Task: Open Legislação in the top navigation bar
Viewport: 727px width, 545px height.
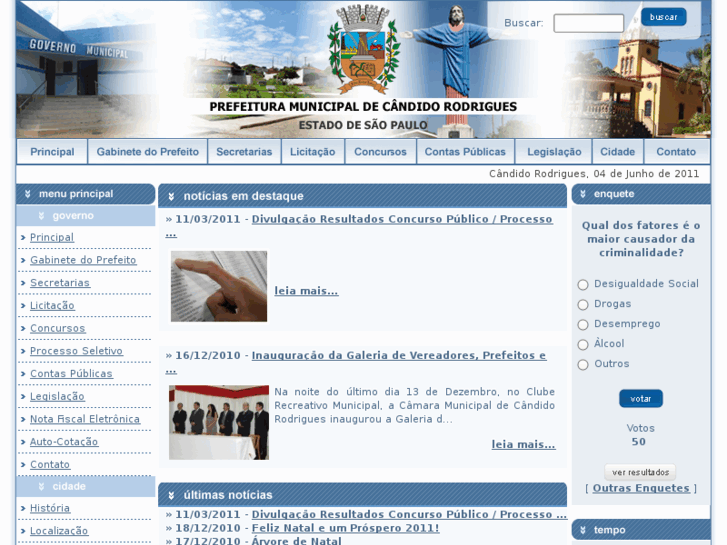Action: pyautogui.click(x=554, y=152)
